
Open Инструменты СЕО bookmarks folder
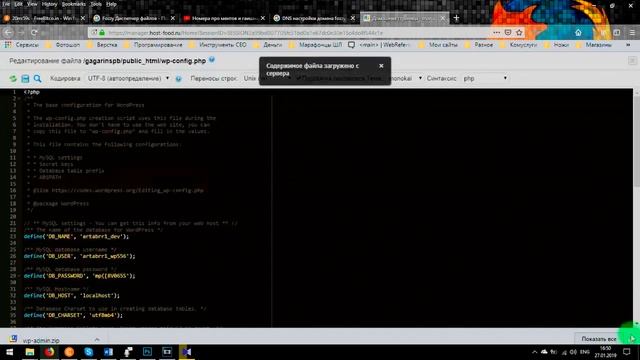pos(218,45)
